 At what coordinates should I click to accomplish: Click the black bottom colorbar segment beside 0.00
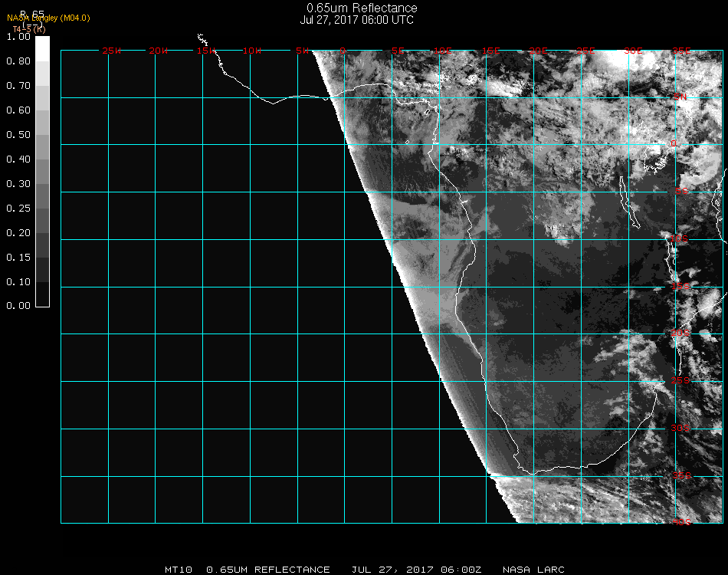pos(42,294)
